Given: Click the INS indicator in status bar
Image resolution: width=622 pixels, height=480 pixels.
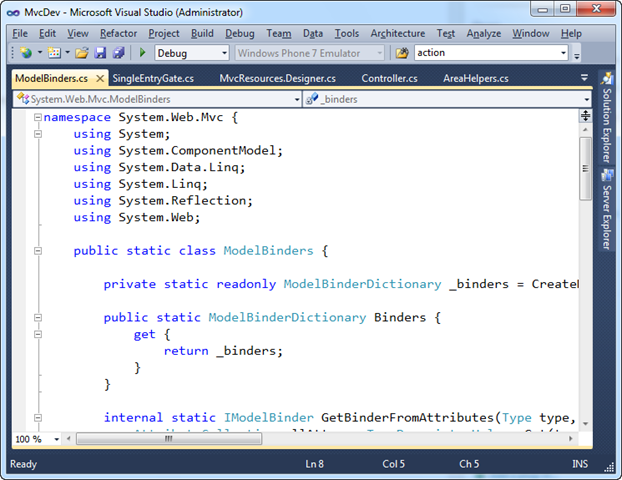Looking at the screenshot, I should coord(580,464).
